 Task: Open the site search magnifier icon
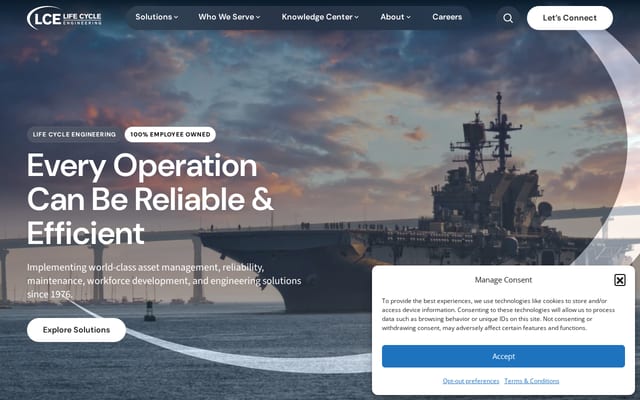point(508,18)
